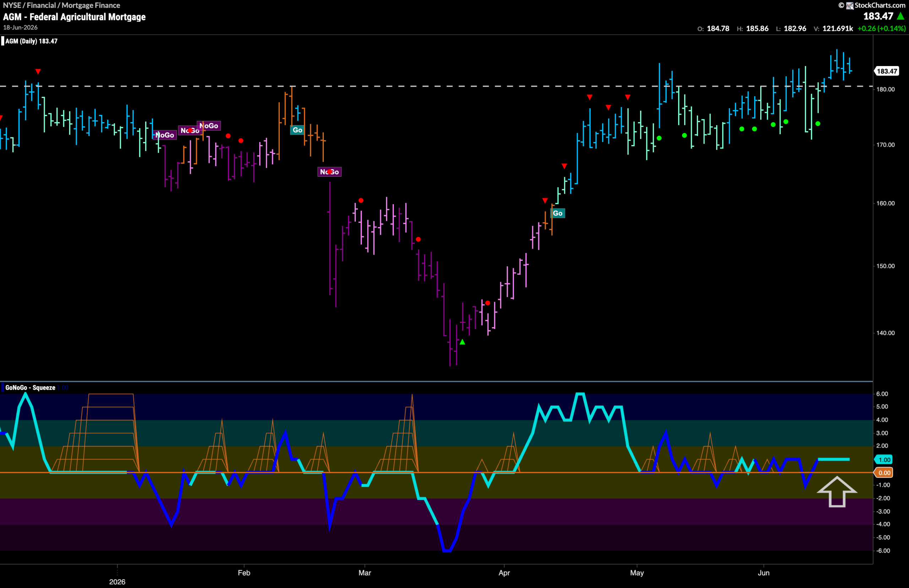Click the red down-triangle near early January high

click(x=38, y=71)
